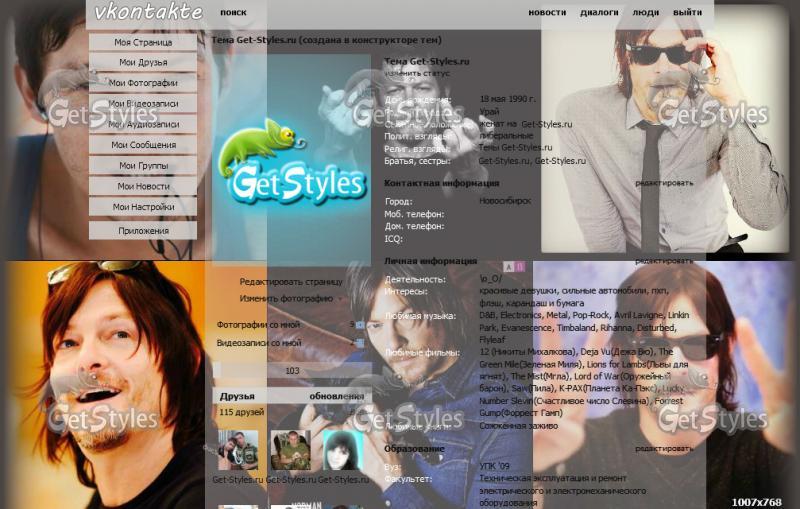Click Личная информация section heading

coord(431,261)
